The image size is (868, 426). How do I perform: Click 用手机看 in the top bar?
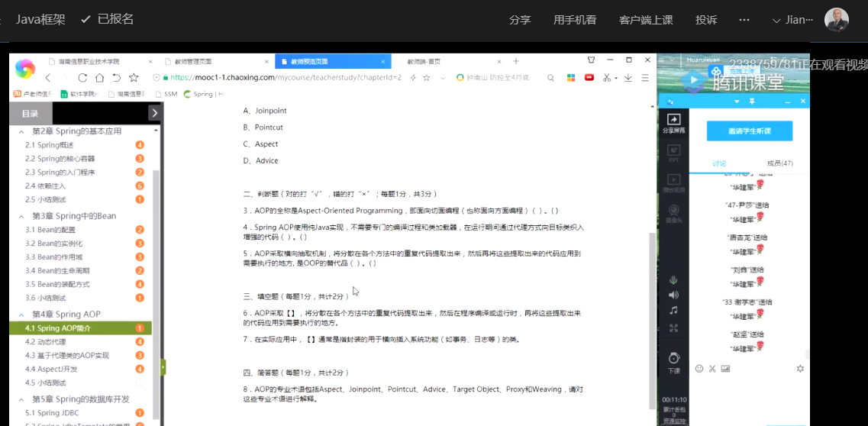point(575,20)
